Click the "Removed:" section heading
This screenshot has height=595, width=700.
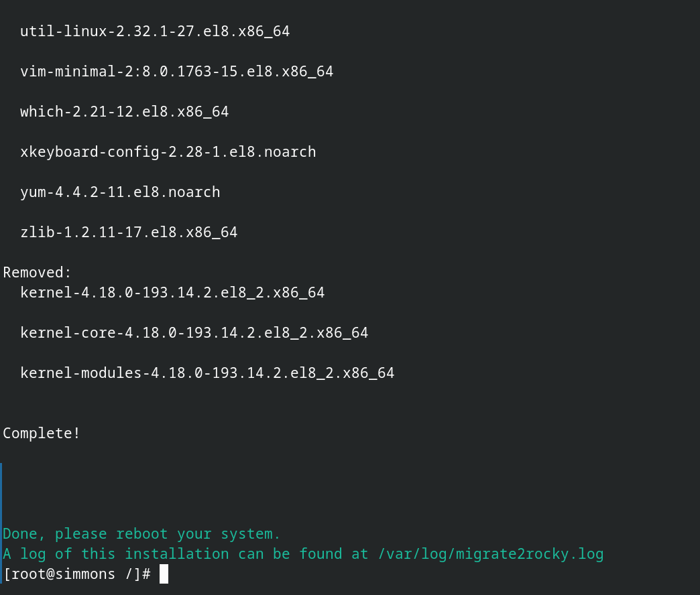coord(37,273)
